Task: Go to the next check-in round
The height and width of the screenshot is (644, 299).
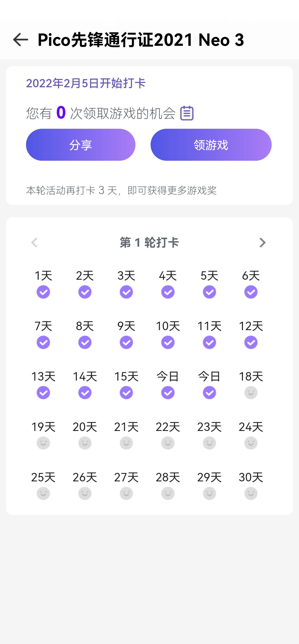Action: pos(262,243)
